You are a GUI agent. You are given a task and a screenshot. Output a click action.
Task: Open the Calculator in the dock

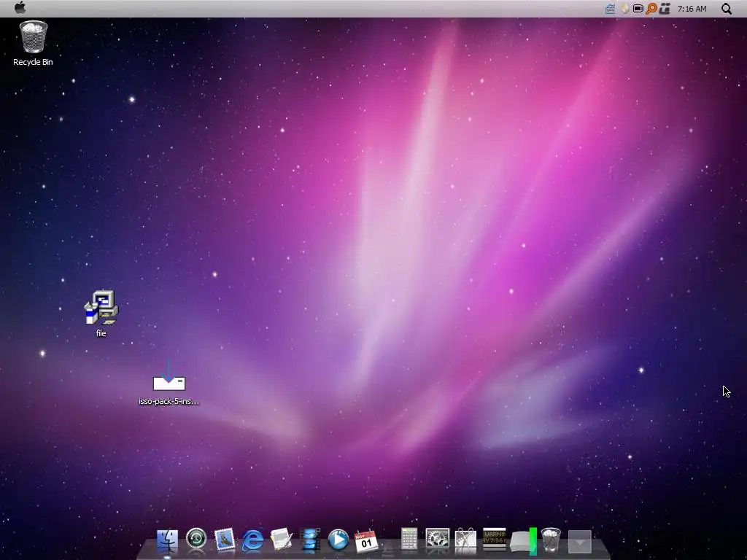pos(409,540)
